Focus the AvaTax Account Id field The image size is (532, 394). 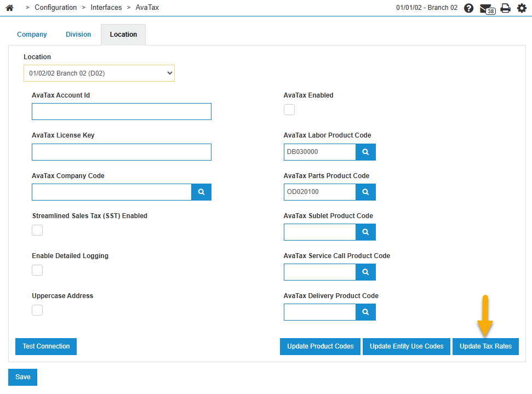tap(122, 112)
